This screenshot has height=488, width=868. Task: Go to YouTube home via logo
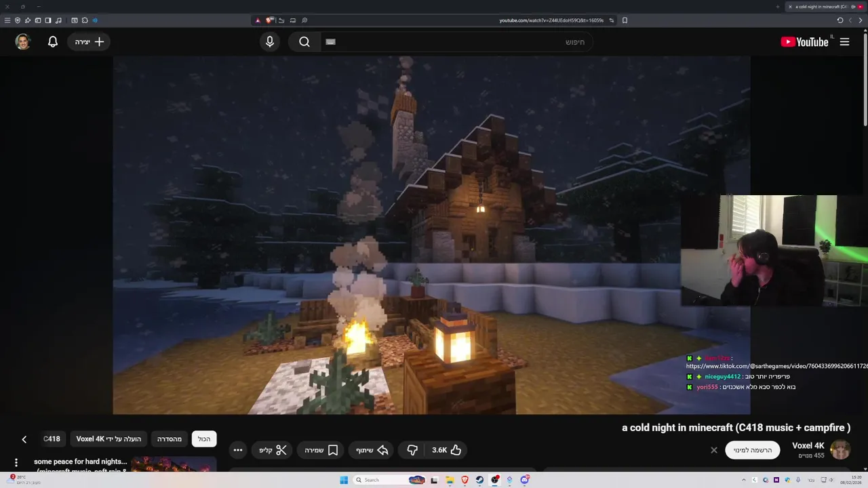coord(805,42)
